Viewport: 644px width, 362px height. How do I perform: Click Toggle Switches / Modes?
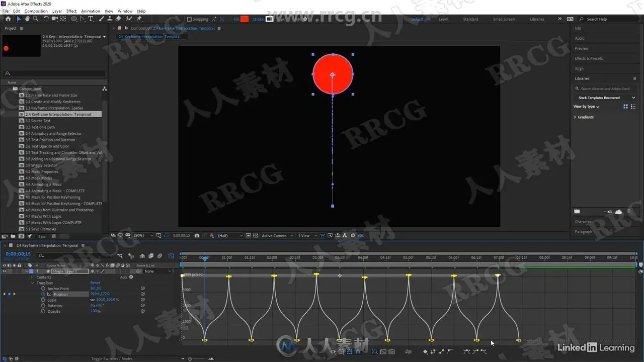click(112, 359)
